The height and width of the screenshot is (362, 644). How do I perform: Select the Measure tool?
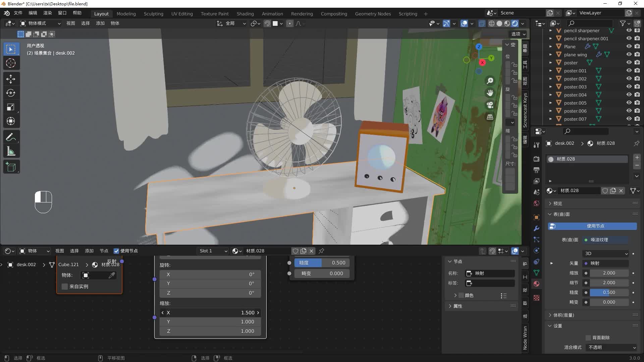tap(11, 152)
